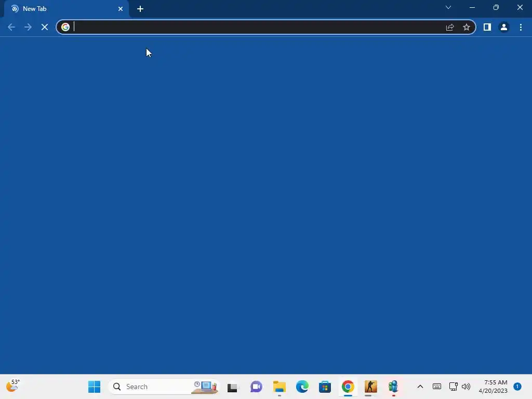Open Microsoft Store from taskbar

pyautogui.click(x=325, y=387)
